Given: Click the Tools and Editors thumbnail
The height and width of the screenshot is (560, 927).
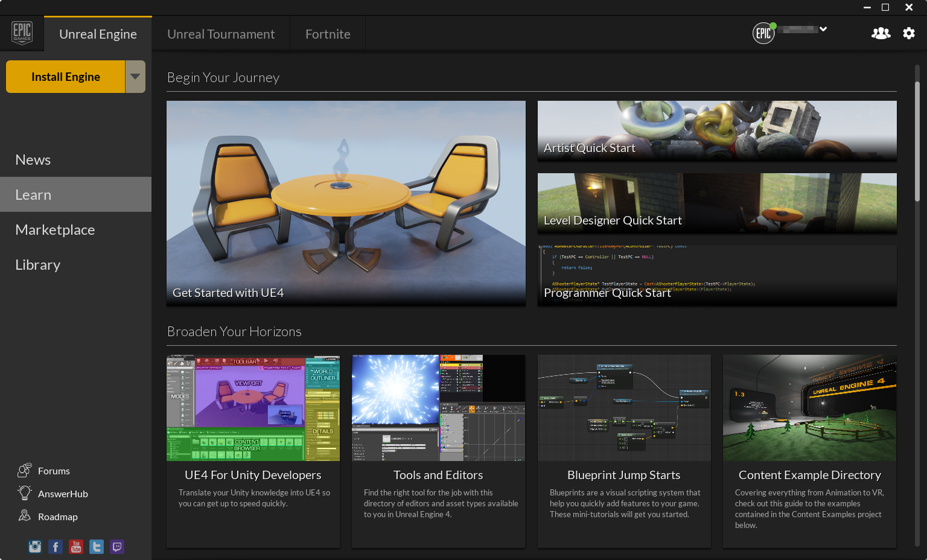Looking at the screenshot, I should click(438, 408).
